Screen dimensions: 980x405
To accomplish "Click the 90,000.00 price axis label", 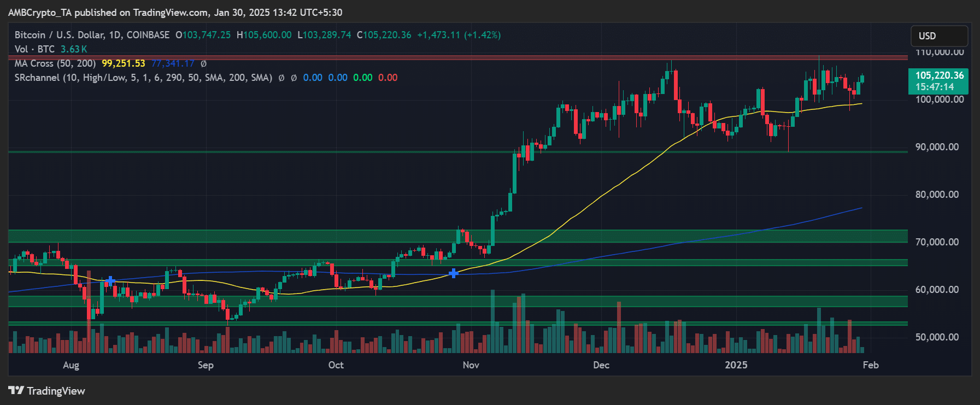I will point(937,147).
